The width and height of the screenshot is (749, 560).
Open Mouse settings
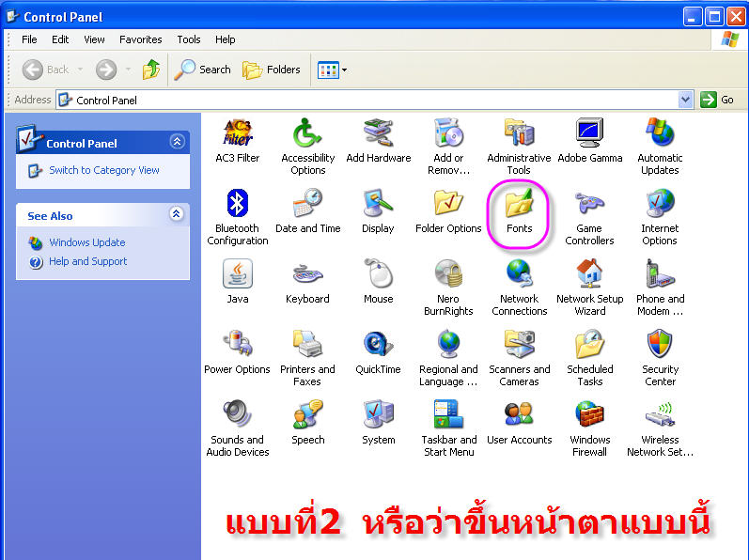(x=379, y=282)
